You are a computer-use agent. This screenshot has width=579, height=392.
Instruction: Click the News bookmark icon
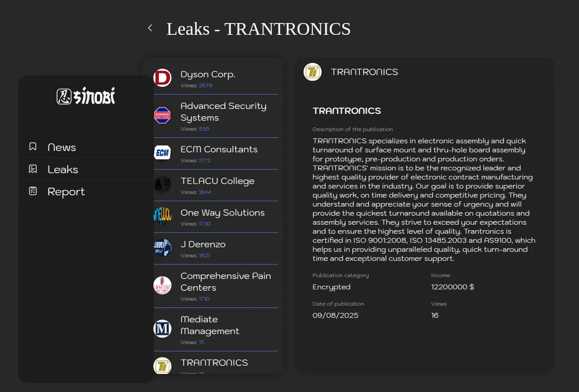point(33,147)
